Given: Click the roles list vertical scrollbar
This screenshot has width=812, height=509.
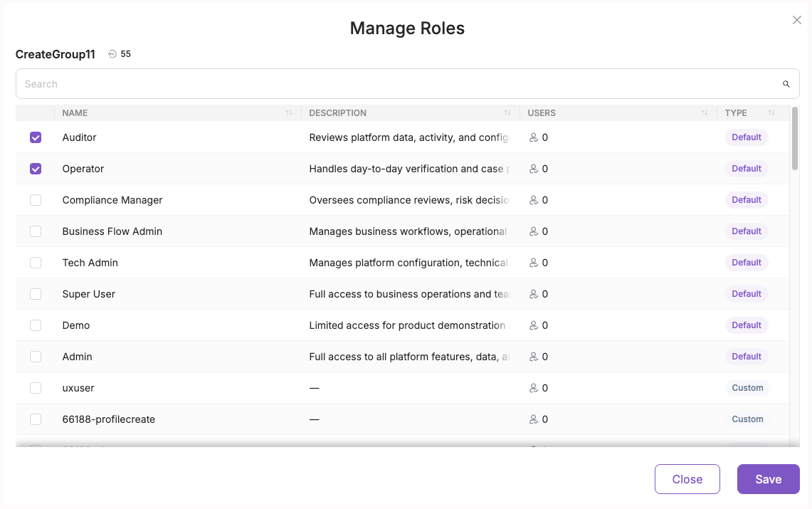Looking at the screenshot, I should (795, 138).
